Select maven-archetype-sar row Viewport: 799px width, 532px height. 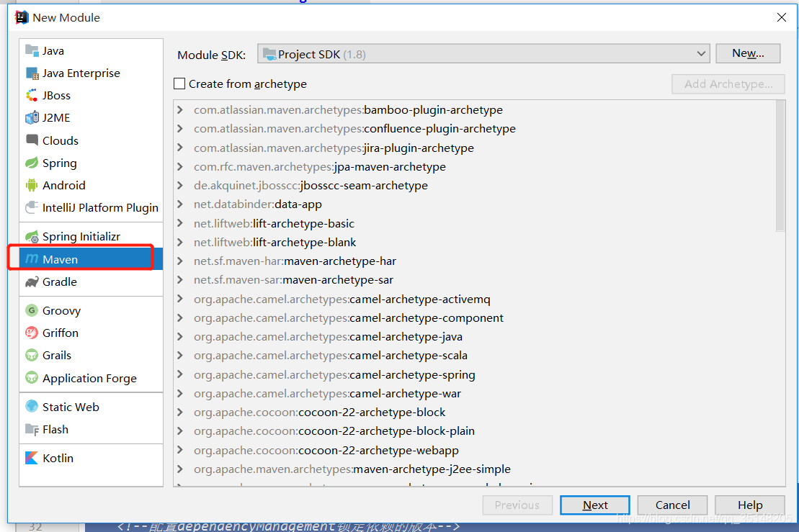click(x=474, y=280)
